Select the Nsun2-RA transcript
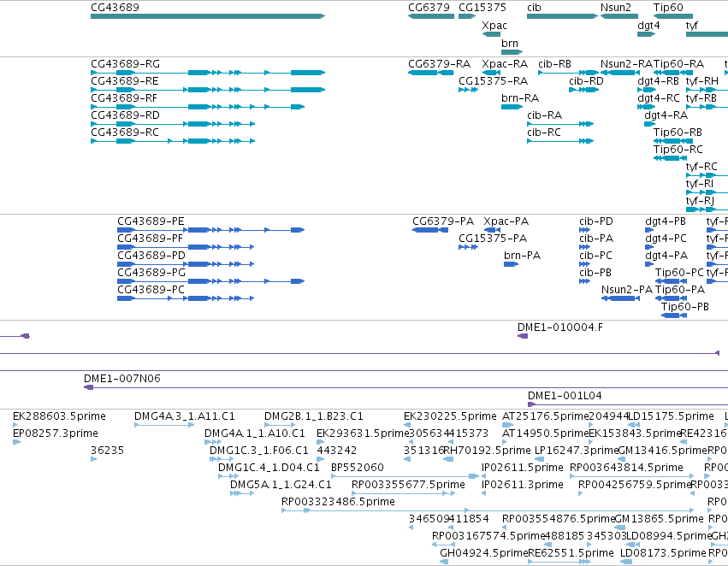 620,73
